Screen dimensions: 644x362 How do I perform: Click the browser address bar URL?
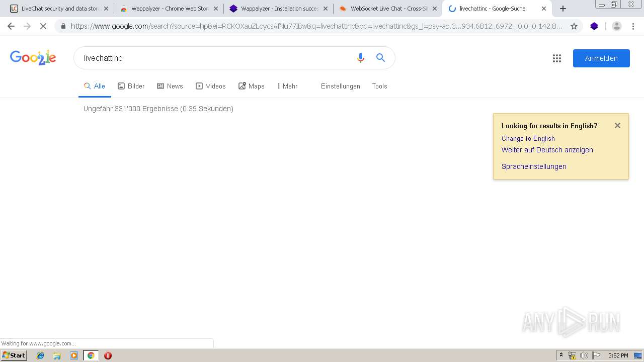pyautogui.click(x=316, y=26)
